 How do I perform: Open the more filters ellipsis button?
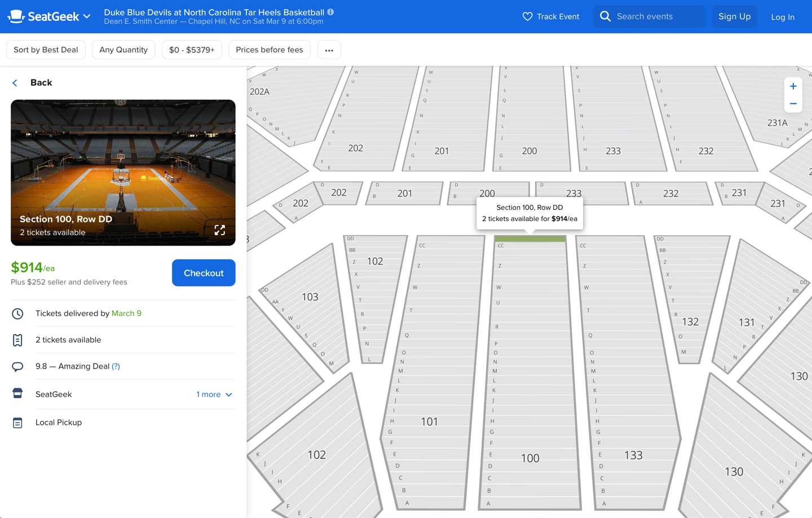click(x=329, y=50)
